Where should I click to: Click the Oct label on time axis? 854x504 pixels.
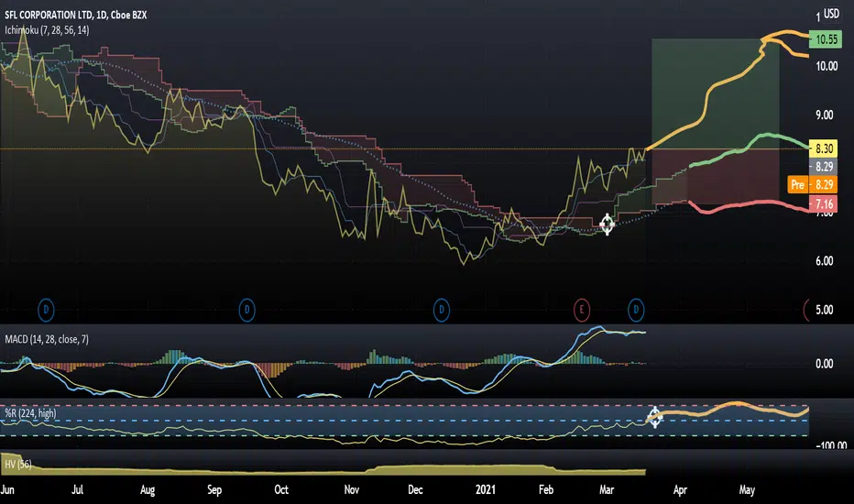(281, 489)
